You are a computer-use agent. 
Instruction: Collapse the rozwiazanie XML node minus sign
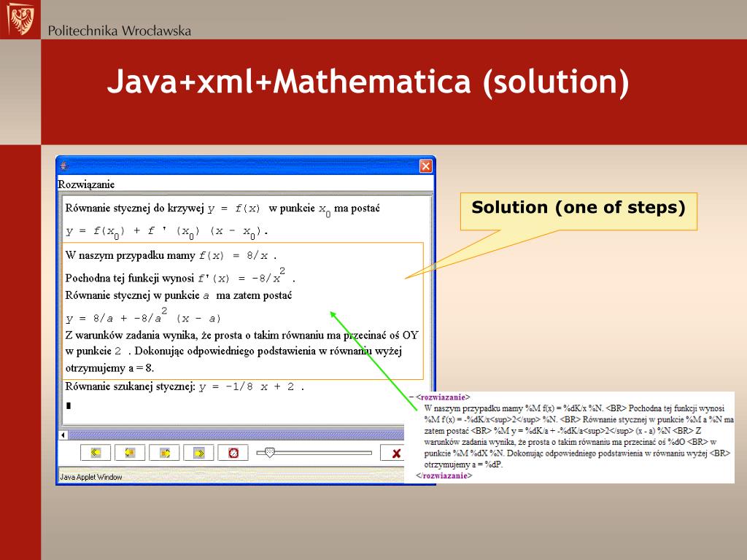pos(411,397)
